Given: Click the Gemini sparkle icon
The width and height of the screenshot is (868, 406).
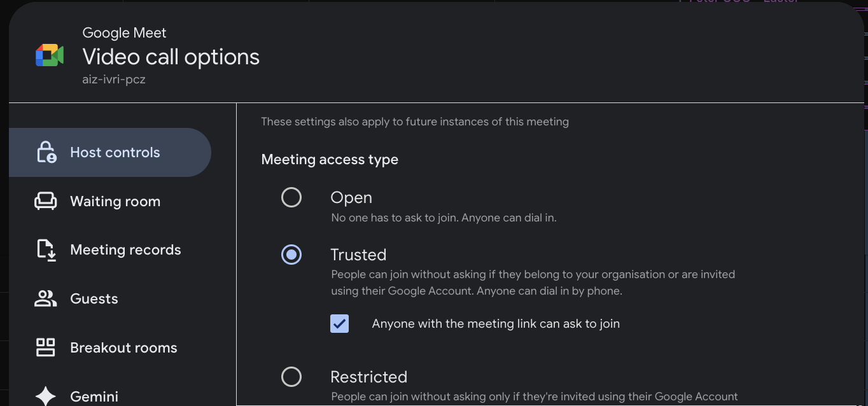Looking at the screenshot, I should 45,395.
